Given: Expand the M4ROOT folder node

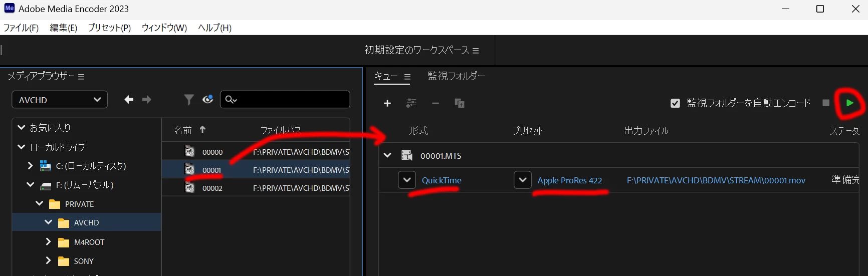Looking at the screenshot, I should 48,241.
